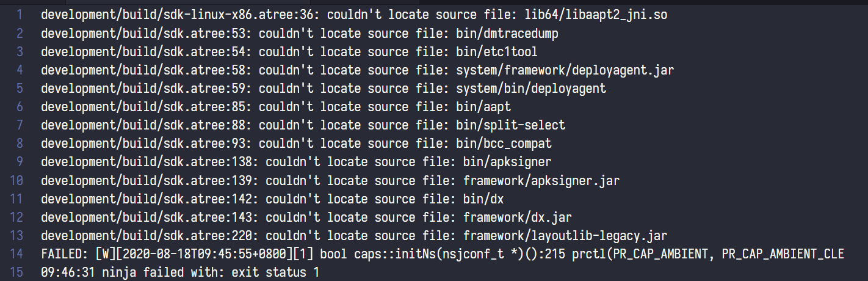Screen dimensions: 868x281
Task: Click deployagent.jar on line 4
Action: 623,70
